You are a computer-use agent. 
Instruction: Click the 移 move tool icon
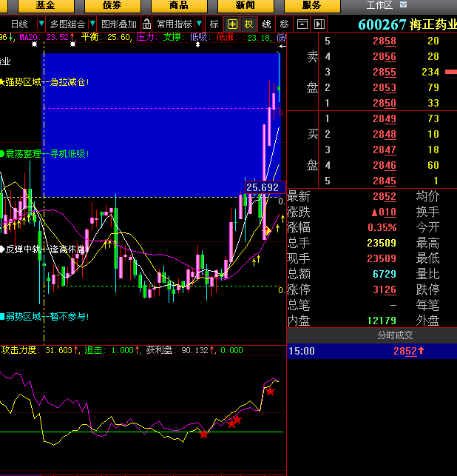click(284, 24)
